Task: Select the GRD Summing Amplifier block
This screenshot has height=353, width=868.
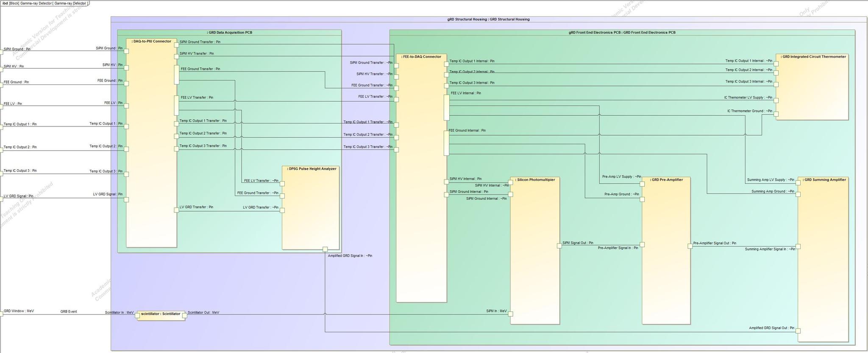Action: [823, 259]
